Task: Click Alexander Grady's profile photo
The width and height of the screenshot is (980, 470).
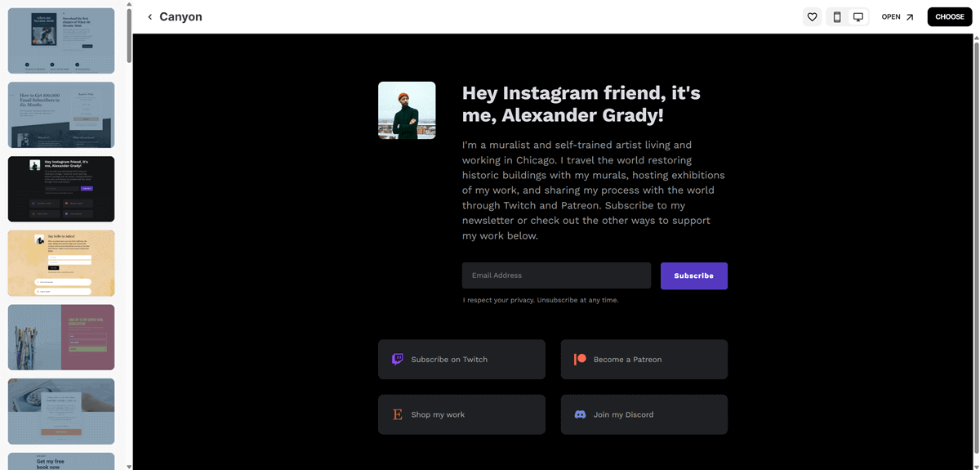Action: pos(407,110)
